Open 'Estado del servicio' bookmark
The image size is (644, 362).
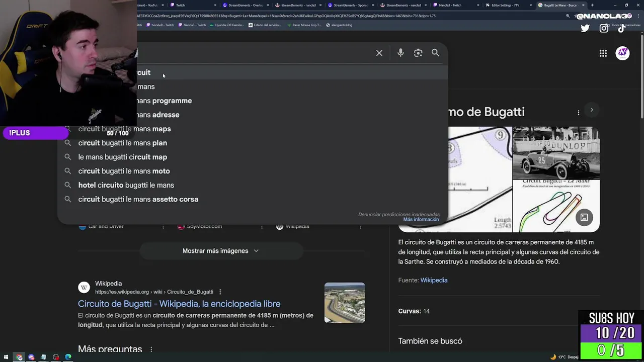pyautogui.click(x=265, y=25)
